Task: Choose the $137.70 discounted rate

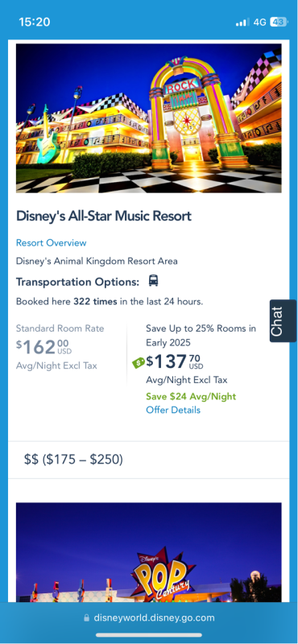Action: tap(175, 362)
